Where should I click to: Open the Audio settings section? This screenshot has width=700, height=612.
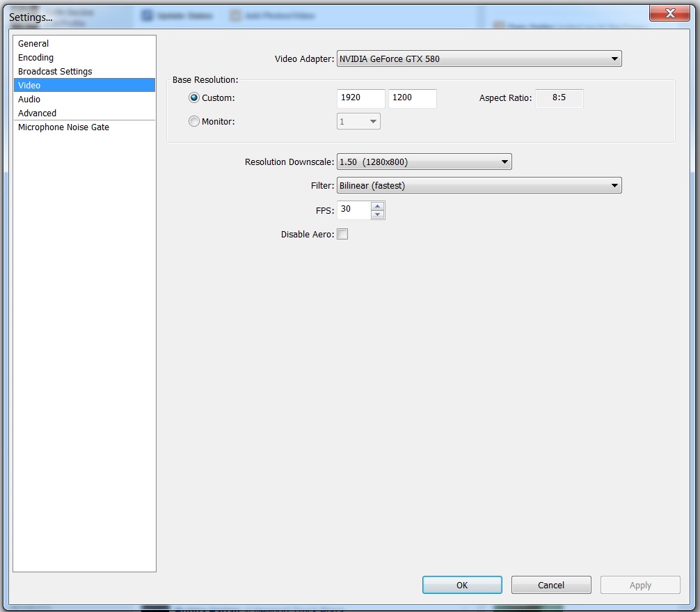[x=84, y=99]
